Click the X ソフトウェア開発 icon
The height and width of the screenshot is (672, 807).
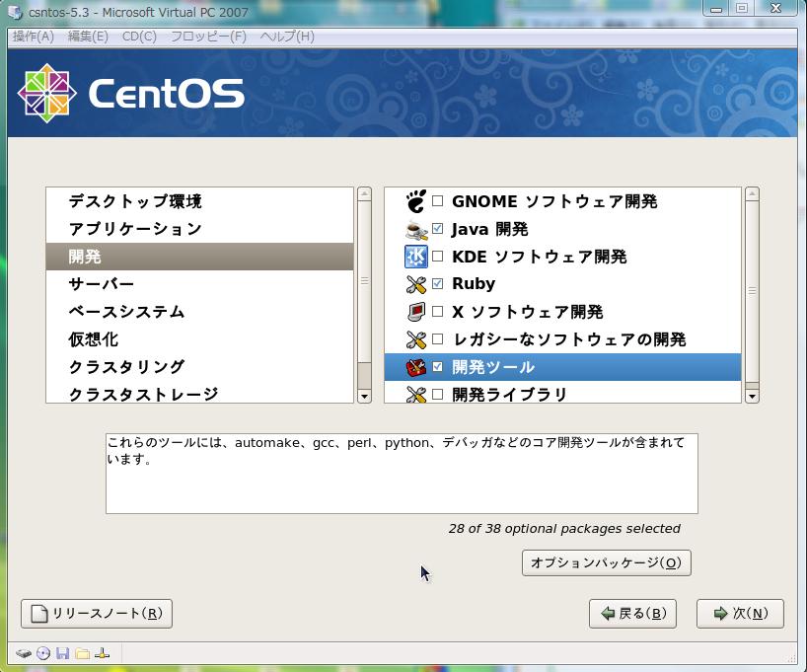[415, 312]
